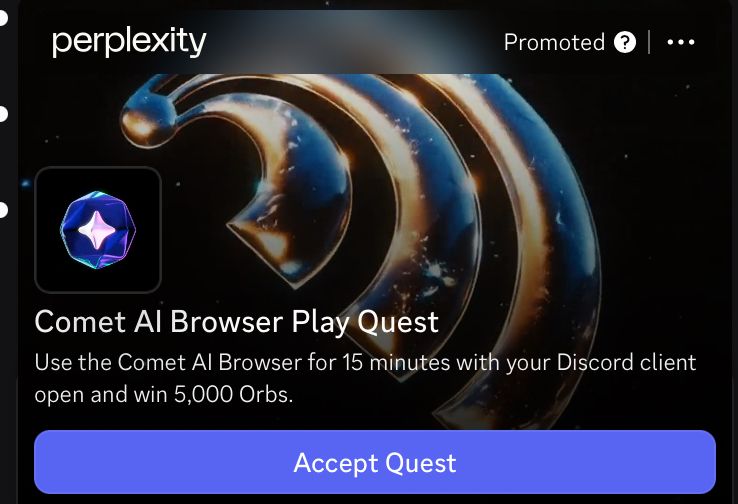Click the Promoted label
This screenshot has width=738, height=504.
click(x=554, y=42)
